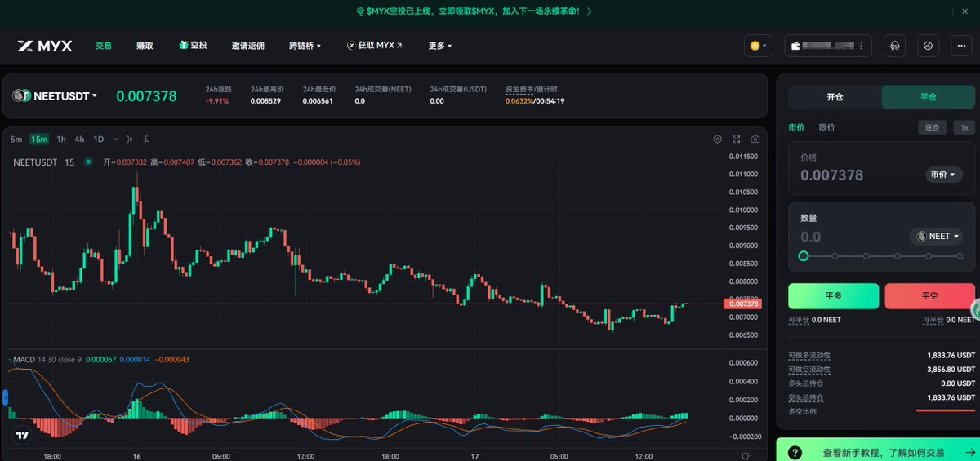Click the 24h最高价 value 0.008529
This screenshot has height=461, width=980.
pyautogui.click(x=266, y=101)
